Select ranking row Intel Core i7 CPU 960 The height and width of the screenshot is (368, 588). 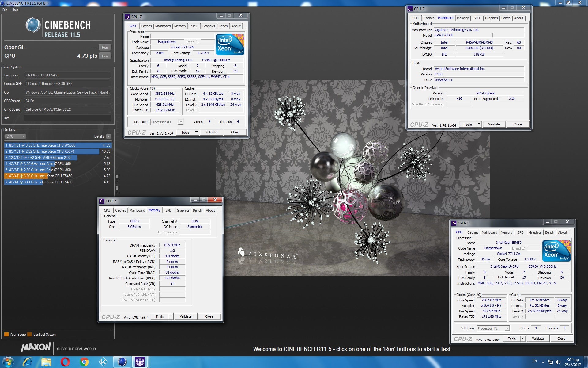58,164
